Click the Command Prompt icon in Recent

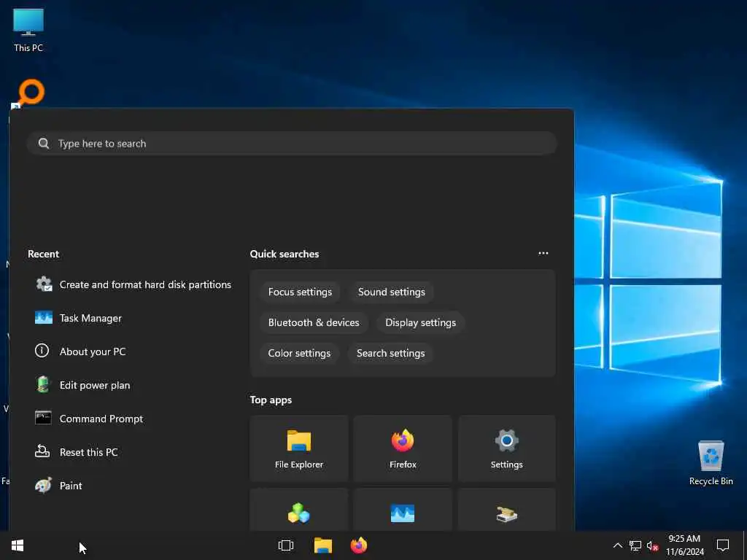coord(43,418)
